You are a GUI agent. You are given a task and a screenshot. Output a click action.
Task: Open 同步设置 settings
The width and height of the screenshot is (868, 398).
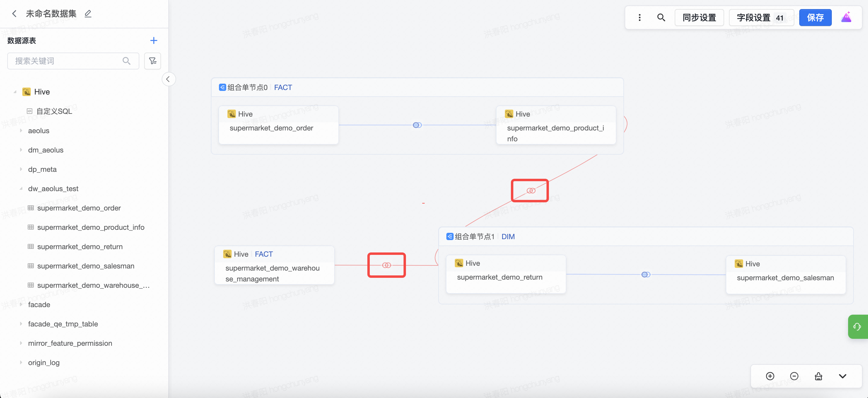[x=699, y=18]
